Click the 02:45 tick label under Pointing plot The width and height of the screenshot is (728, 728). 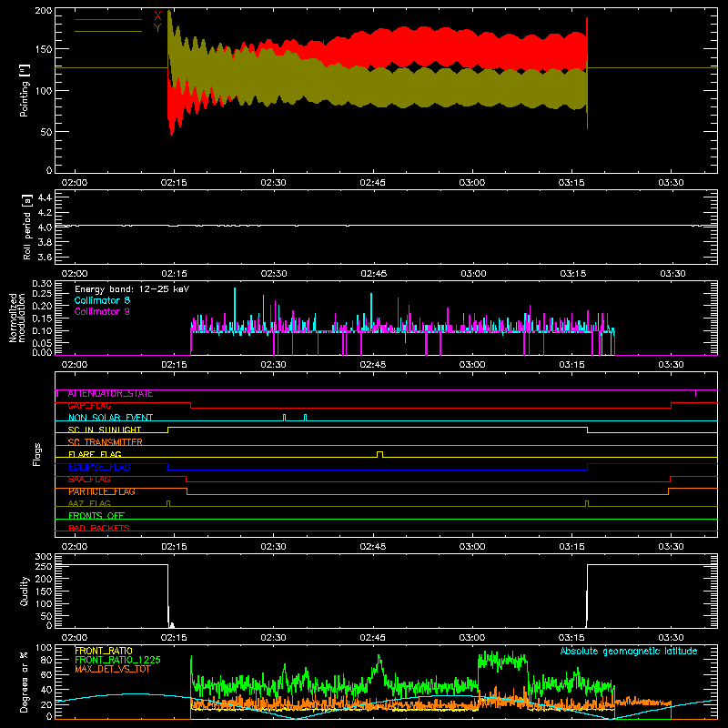[372, 183]
